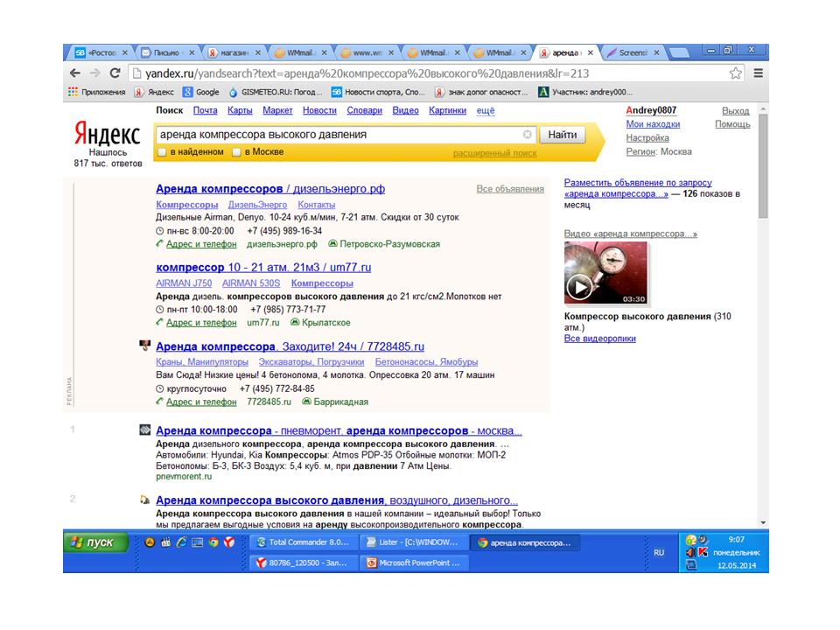Launch Yandex browser from the quick launch icons
The width and height of the screenshot is (840, 630).
point(229,542)
